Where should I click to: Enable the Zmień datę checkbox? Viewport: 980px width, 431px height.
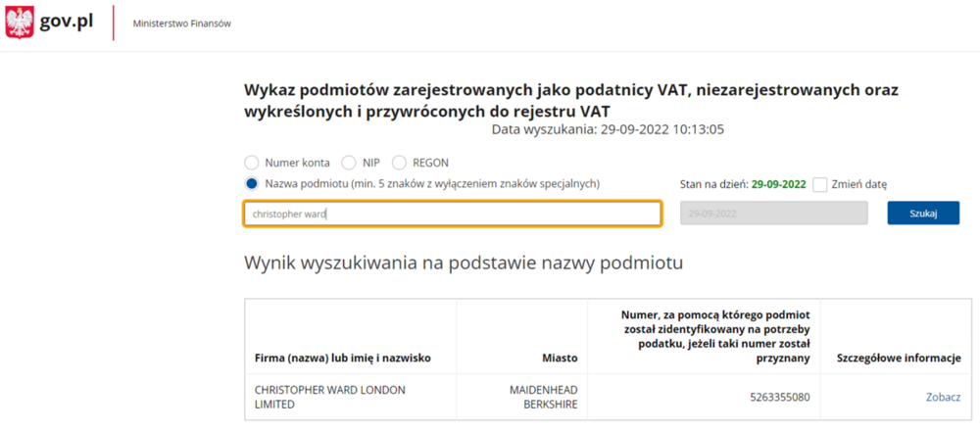820,183
